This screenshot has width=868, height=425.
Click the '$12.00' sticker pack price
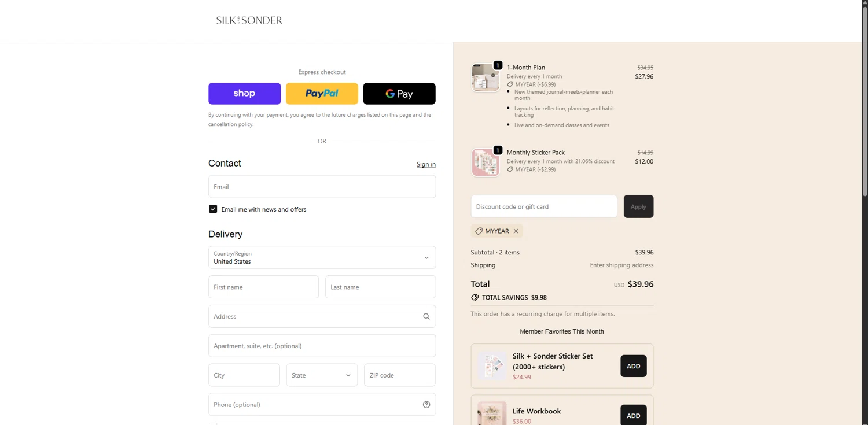[x=644, y=161]
